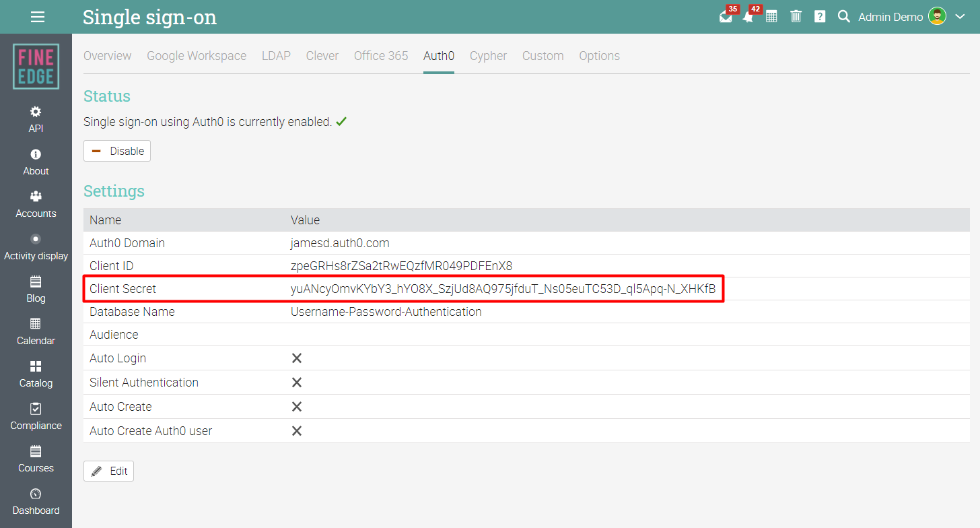Open the messages inbox with 35 unread

click(726, 16)
